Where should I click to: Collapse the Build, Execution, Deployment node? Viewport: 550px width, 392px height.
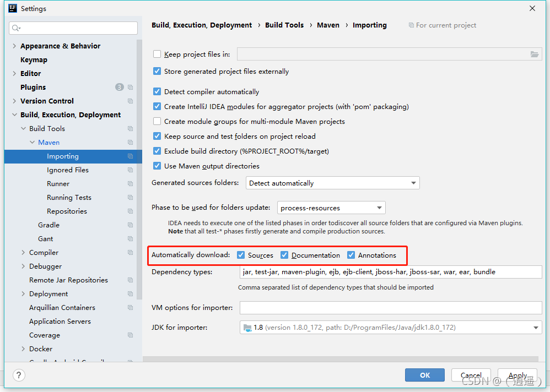[x=14, y=115]
